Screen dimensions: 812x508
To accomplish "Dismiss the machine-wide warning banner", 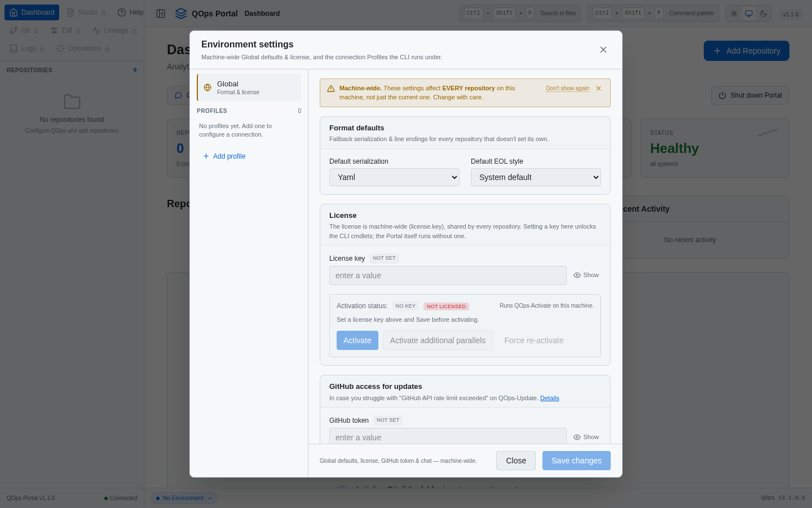I will tap(598, 89).
